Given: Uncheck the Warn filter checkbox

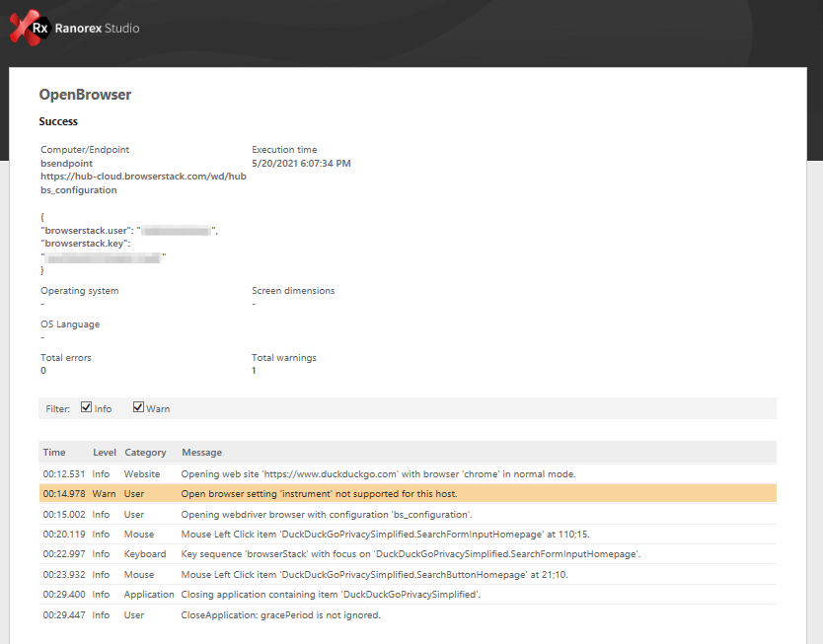Looking at the screenshot, I should pos(139,407).
